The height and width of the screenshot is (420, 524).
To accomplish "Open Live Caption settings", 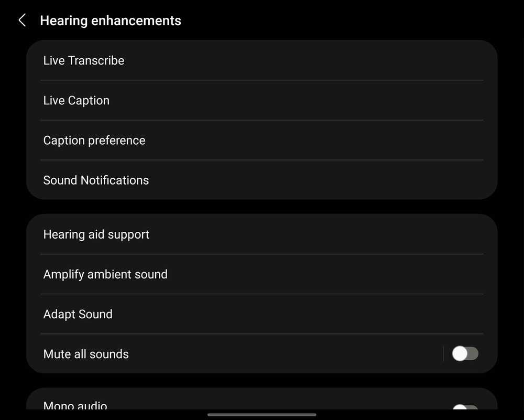I will (77, 101).
